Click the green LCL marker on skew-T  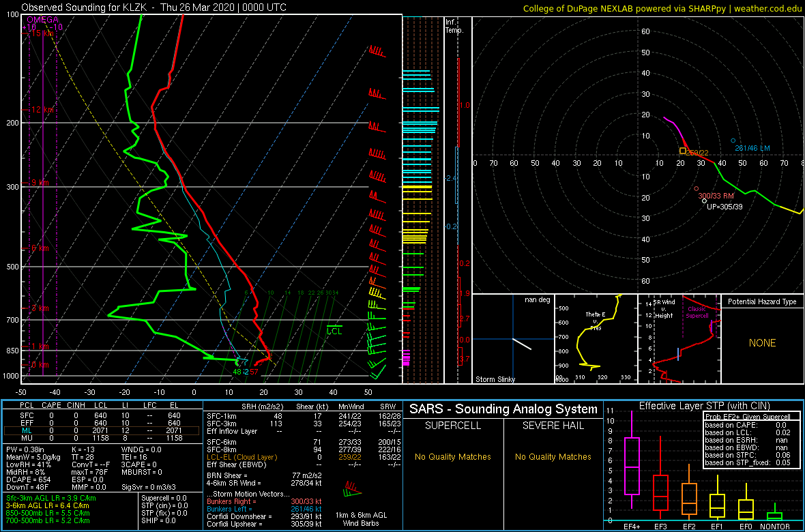click(334, 331)
